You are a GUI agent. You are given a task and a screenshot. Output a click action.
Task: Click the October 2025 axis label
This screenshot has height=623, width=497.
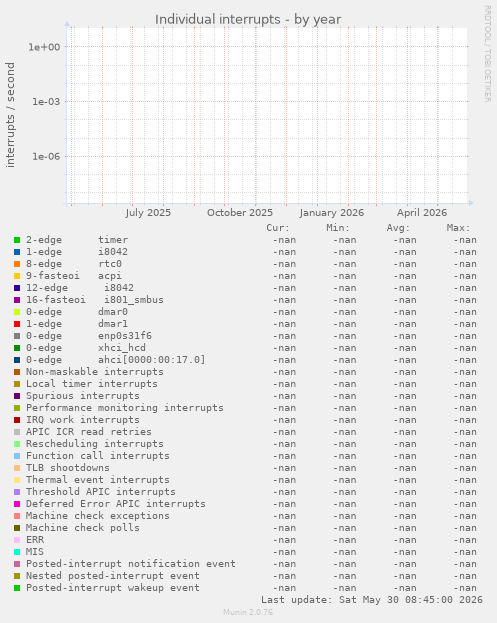click(x=240, y=213)
